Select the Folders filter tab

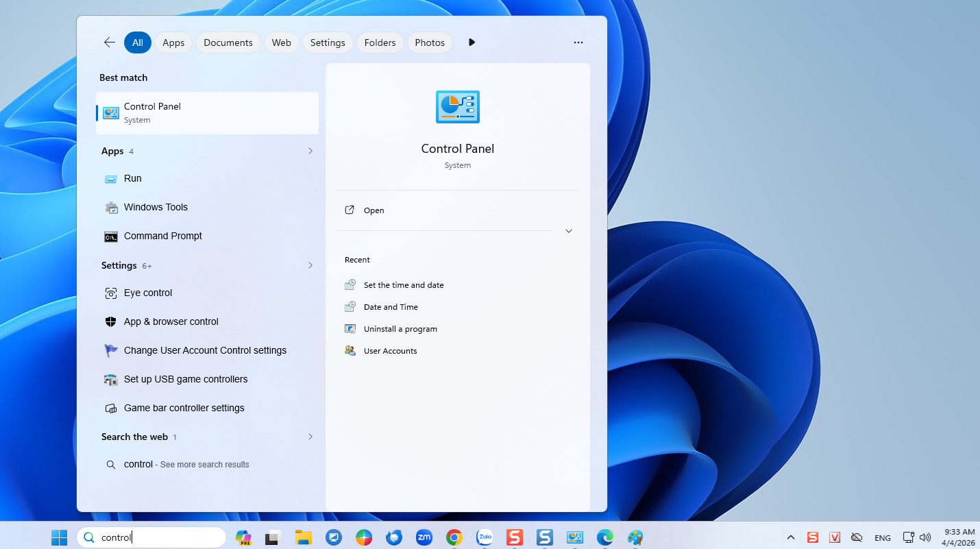[x=380, y=42]
